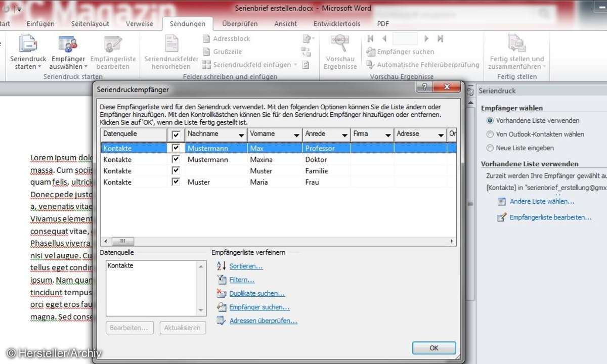Close the Seriendruckempfänger dialog
This screenshot has height=364, width=607.
(x=447, y=87)
